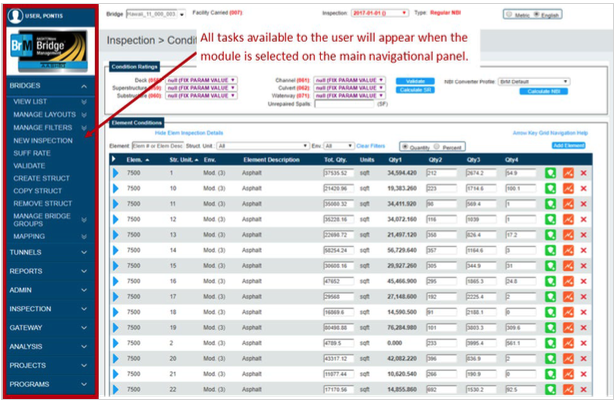Image resolution: width=616 pixels, height=401 pixels.
Task: Open the Inspection date dropdown
Action: coord(380,13)
